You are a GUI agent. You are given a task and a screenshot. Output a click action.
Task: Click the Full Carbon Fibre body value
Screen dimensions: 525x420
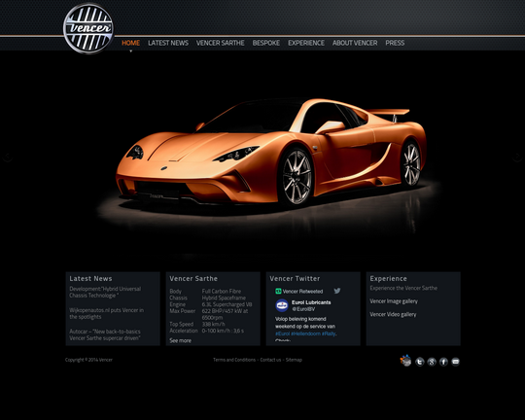click(x=222, y=292)
